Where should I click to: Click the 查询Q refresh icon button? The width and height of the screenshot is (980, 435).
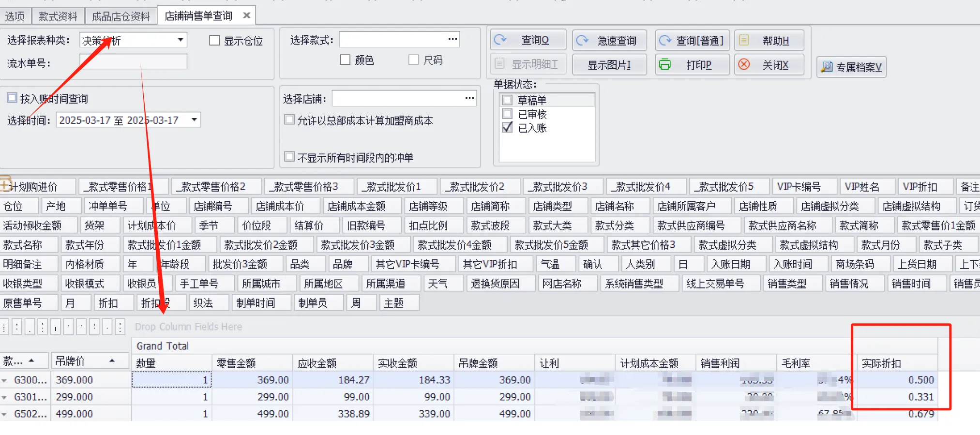[500, 40]
